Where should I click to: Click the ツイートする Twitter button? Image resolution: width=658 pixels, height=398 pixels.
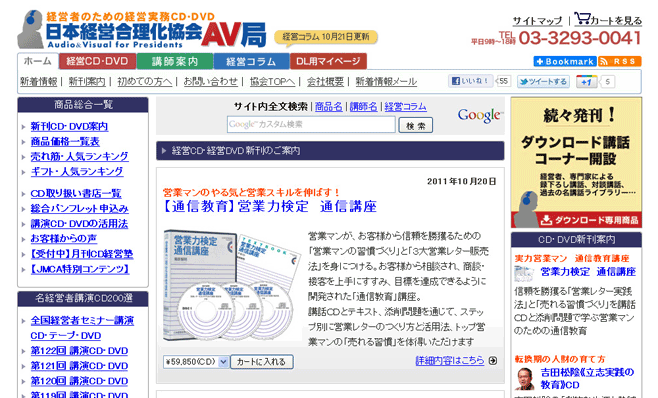pos(543,81)
